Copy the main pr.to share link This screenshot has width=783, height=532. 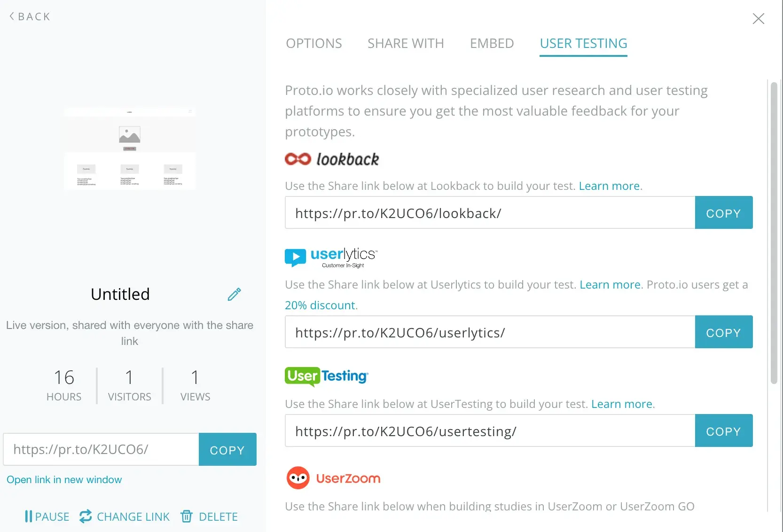[x=227, y=450]
